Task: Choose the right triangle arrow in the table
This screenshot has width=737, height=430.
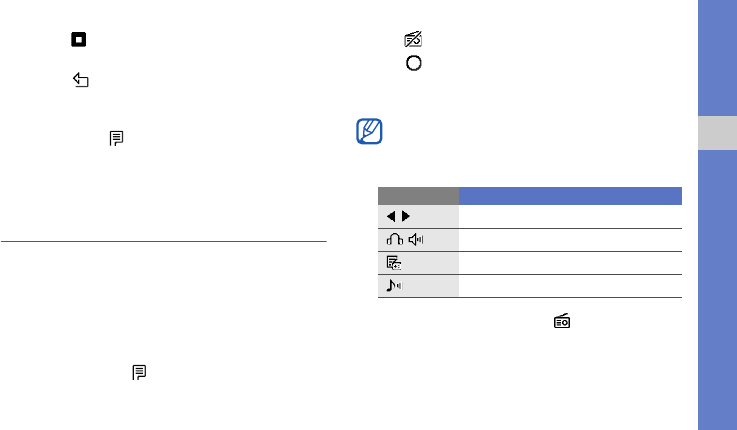Action: click(x=406, y=216)
